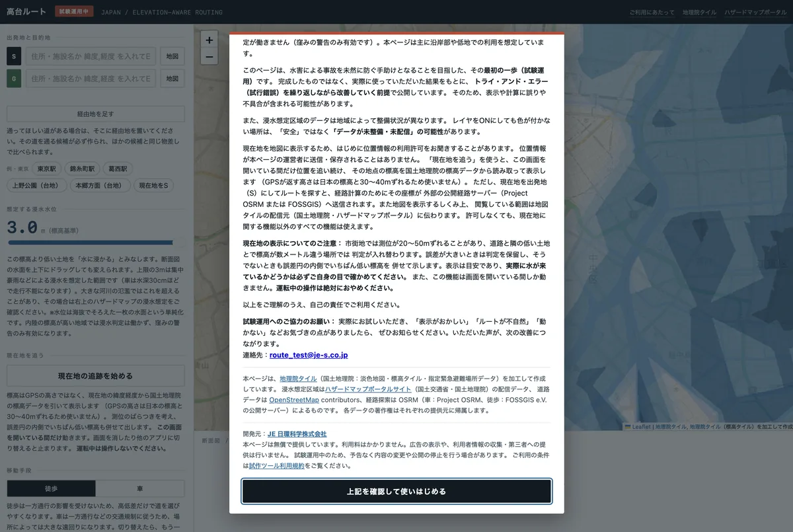This screenshot has width=793, height=532.
Task: Adjust the 浸水水位 water level slider
Action: (x=96, y=243)
